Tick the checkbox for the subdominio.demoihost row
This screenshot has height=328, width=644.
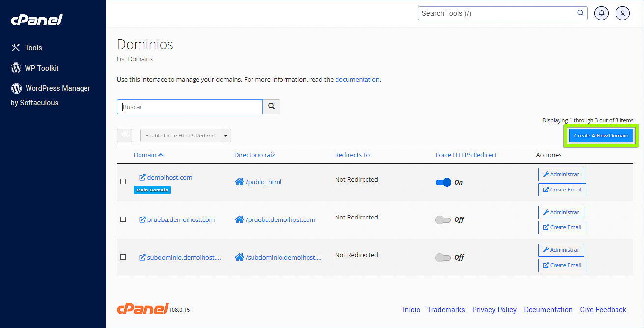pos(123,257)
